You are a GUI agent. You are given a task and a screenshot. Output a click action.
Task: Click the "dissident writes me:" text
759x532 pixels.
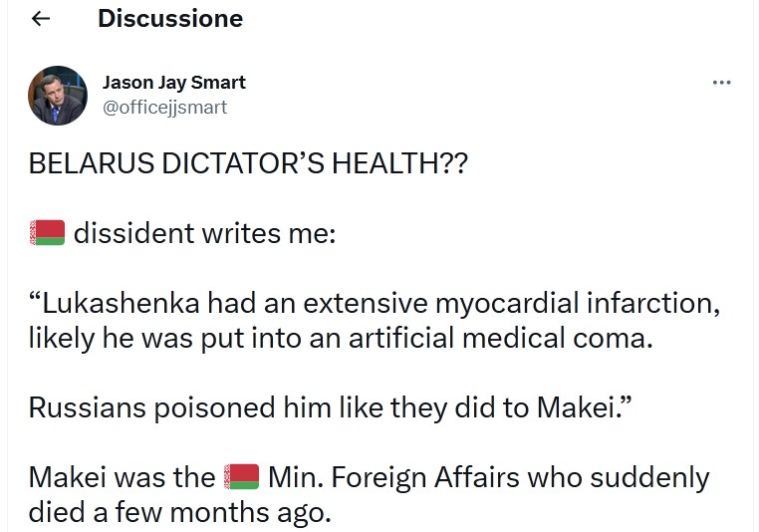(x=205, y=234)
